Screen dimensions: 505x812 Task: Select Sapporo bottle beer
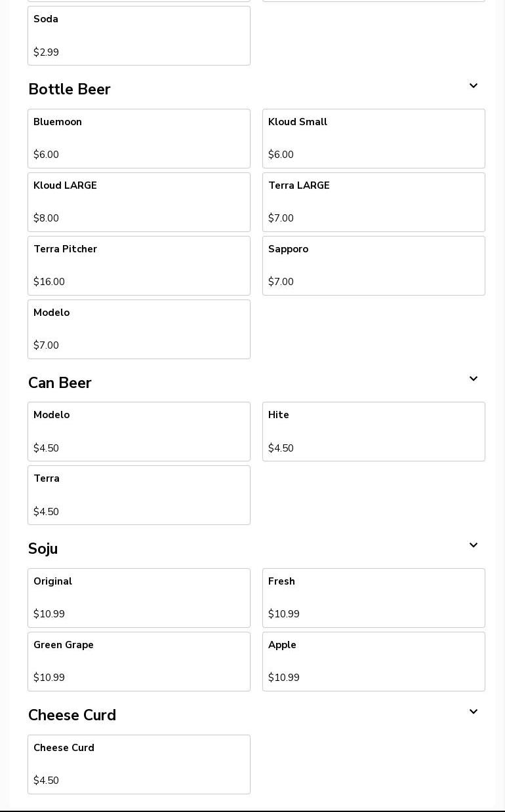(373, 265)
